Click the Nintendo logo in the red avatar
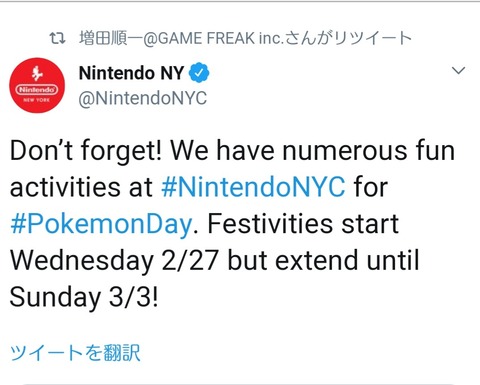Screen dimensions: 480x385 pos(37,90)
